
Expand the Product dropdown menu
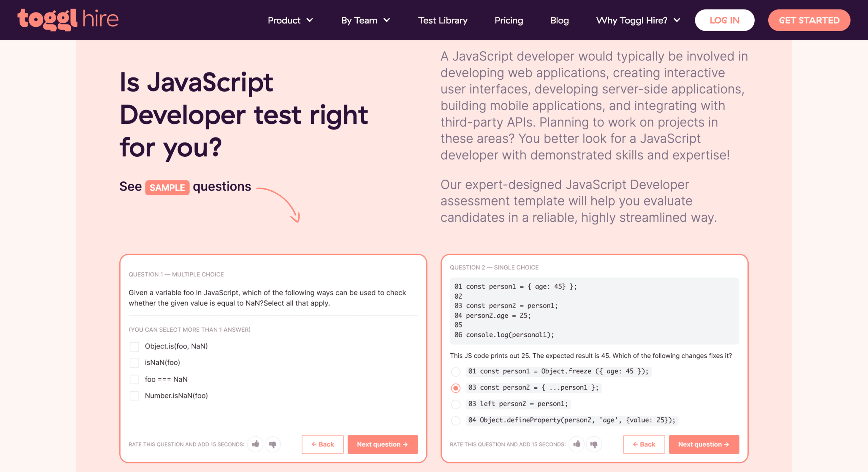click(290, 20)
